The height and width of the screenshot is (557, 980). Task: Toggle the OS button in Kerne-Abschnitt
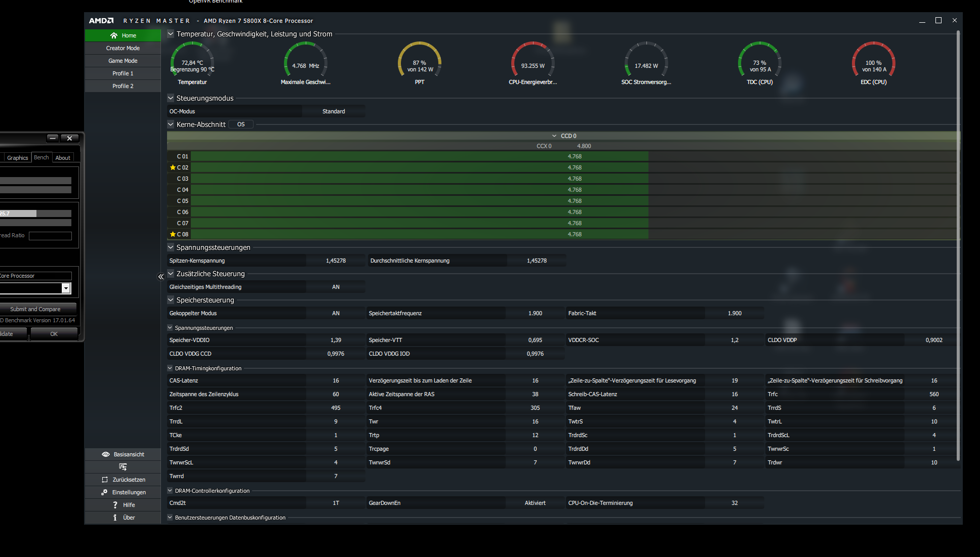click(241, 124)
